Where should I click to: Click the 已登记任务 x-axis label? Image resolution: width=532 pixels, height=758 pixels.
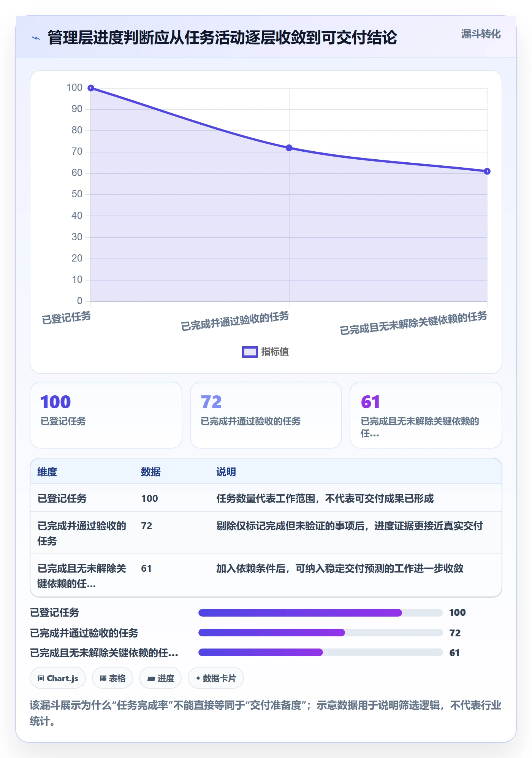coord(66,318)
